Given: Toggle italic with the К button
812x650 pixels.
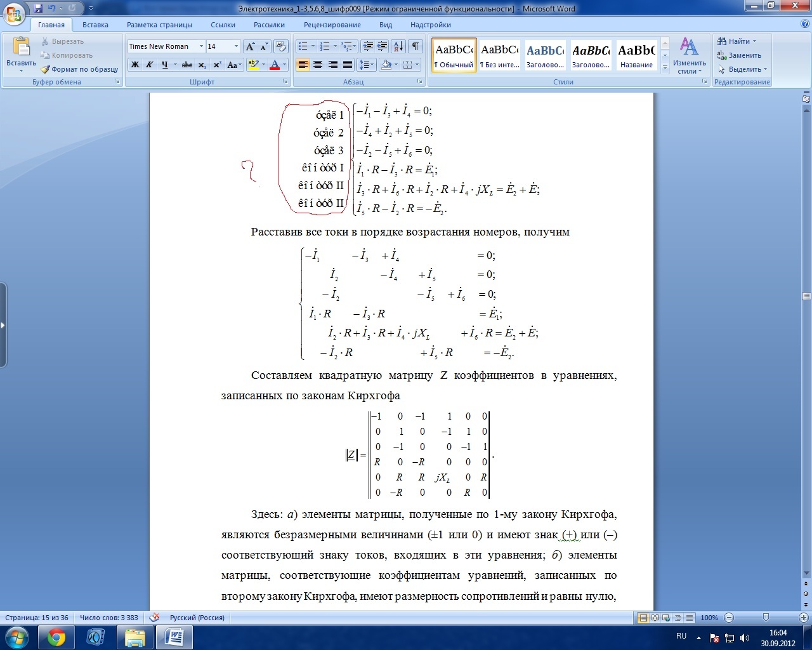Looking at the screenshot, I should tap(150, 65).
